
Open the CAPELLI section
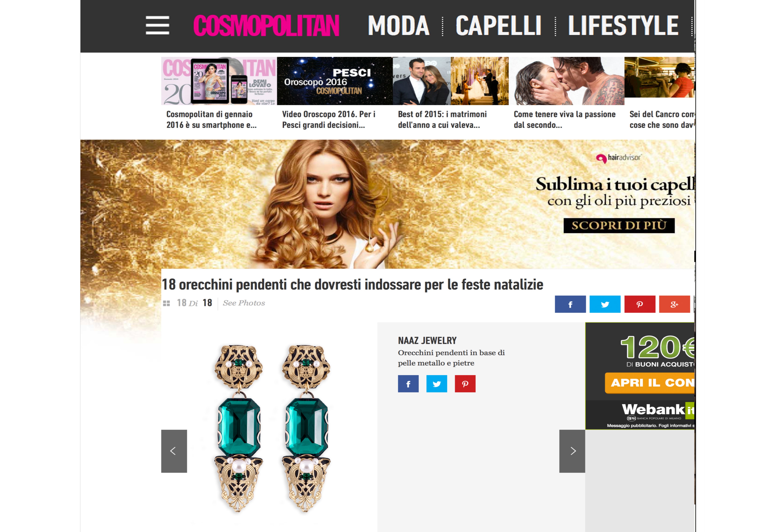click(498, 26)
